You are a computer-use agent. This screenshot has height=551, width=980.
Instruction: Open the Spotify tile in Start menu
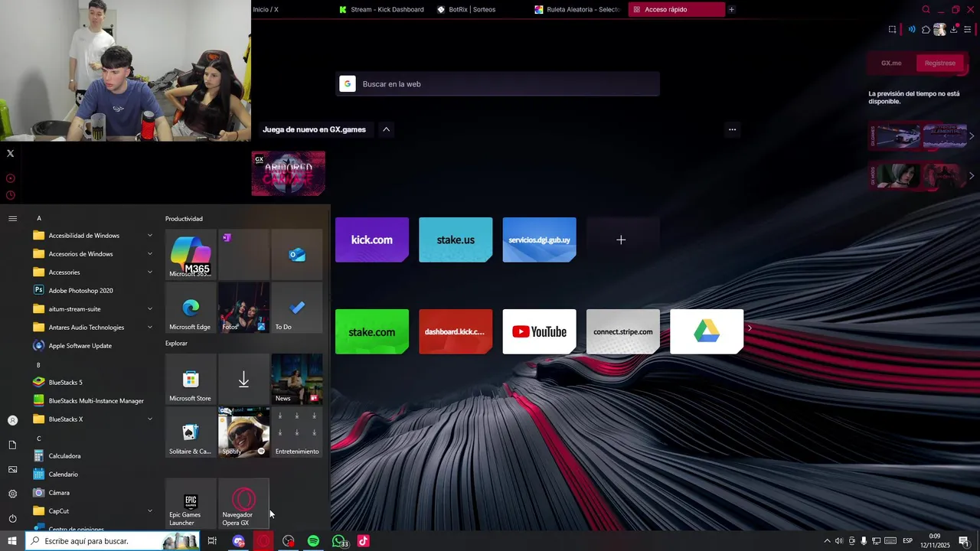[x=243, y=432]
